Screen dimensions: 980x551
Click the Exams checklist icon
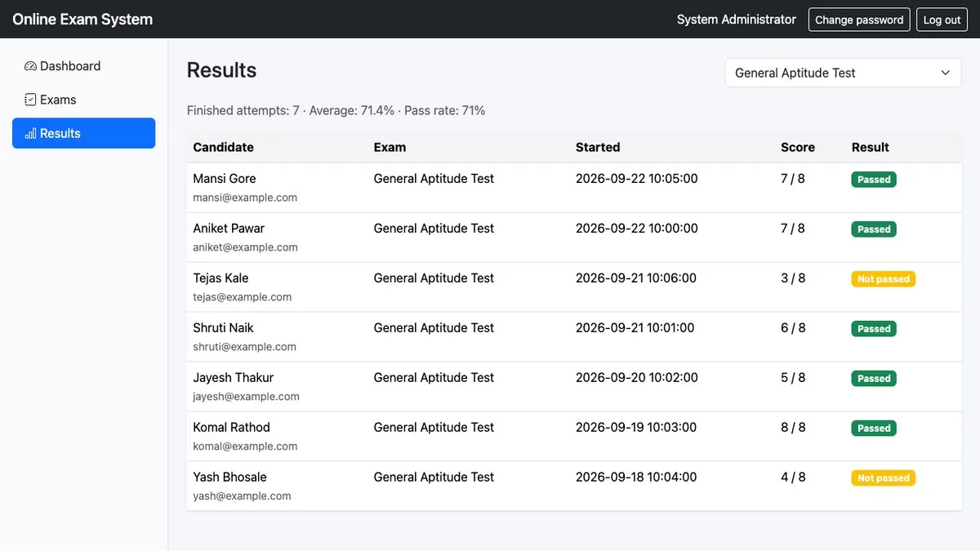click(30, 100)
